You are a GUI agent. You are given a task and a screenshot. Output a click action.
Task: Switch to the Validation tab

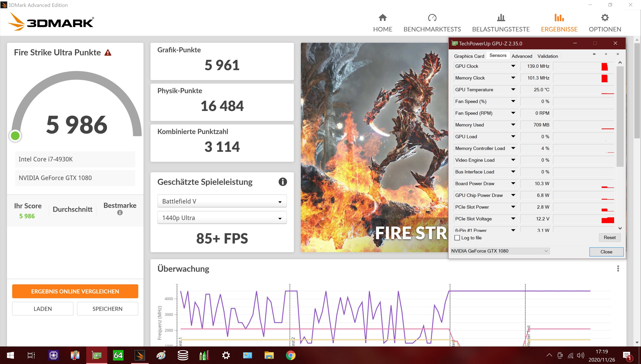pos(547,56)
